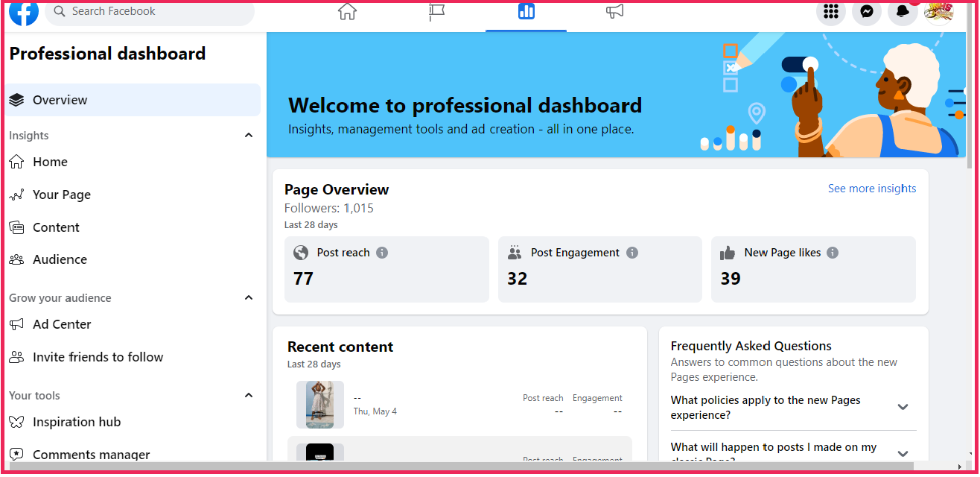Click See more insights link

click(x=872, y=189)
